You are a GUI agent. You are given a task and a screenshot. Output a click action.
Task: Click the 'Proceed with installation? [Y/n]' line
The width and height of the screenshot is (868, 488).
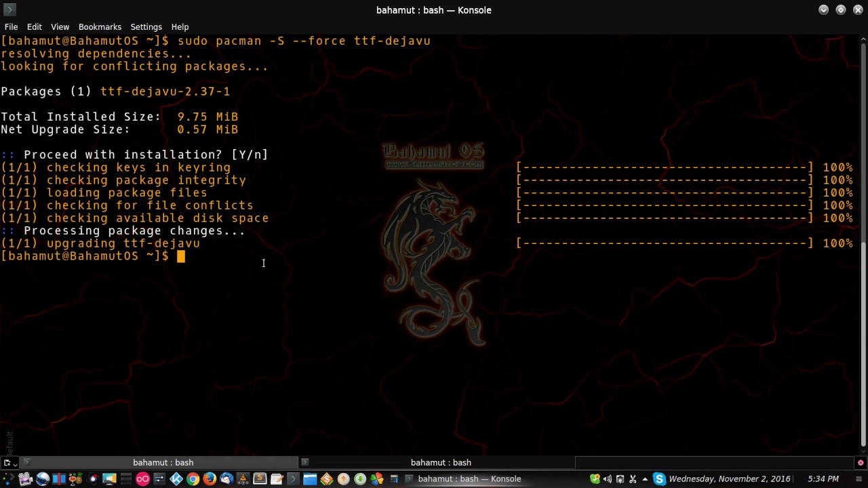134,155
